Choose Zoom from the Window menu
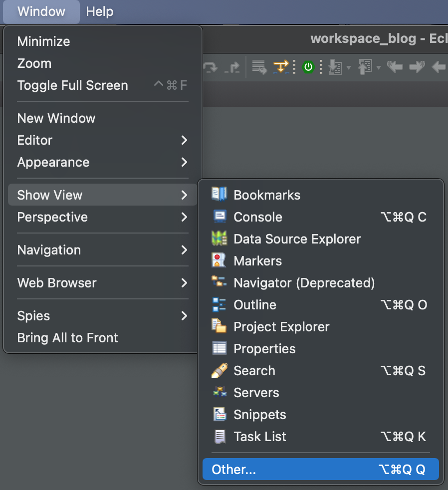The width and height of the screenshot is (448, 490). 103,63
